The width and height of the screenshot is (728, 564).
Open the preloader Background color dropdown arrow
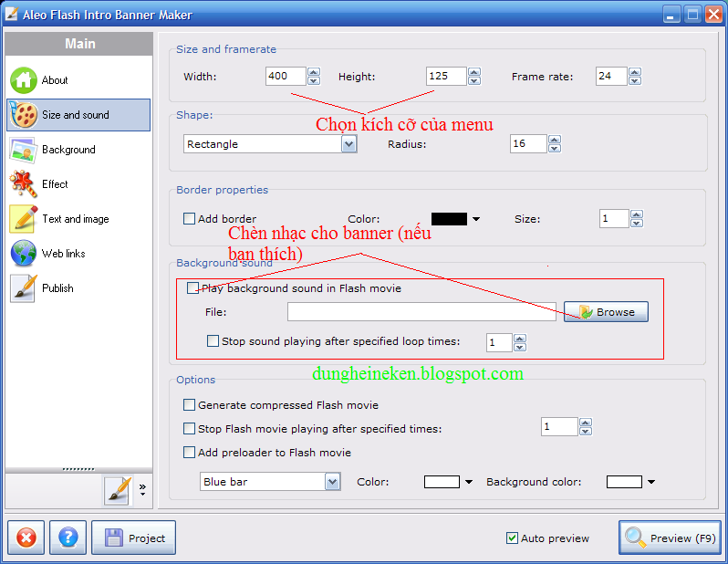[x=651, y=482]
